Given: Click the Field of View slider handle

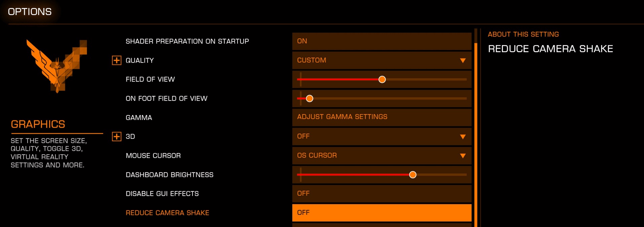Looking at the screenshot, I should (382, 79).
